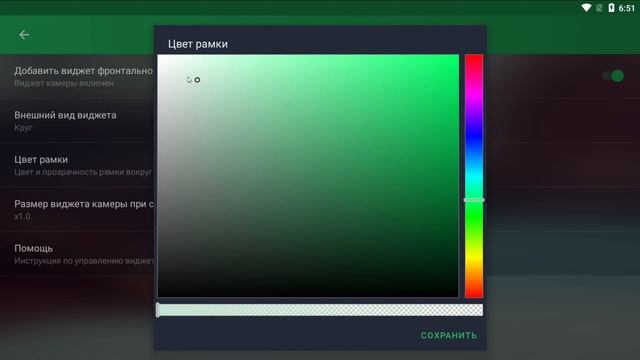Go back using the arrow icon
The height and width of the screenshot is (360, 640).
(24, 35)
